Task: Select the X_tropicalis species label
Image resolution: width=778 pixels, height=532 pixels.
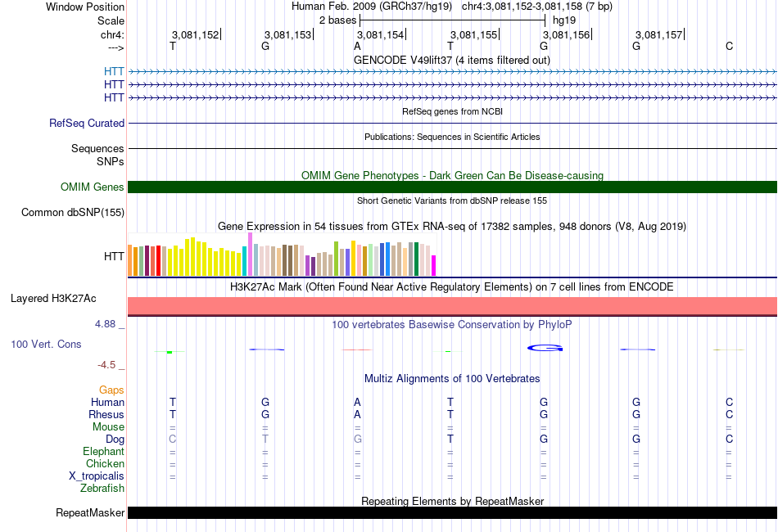Action: point(97,476)
